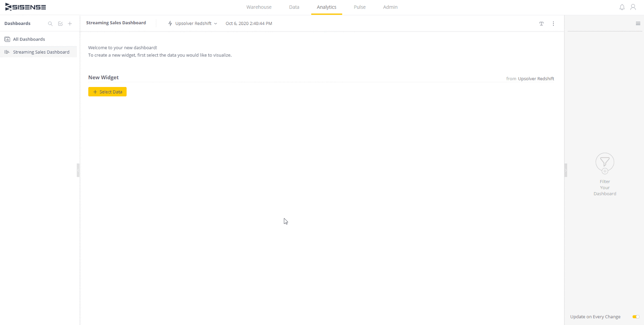Collapse the left dashboards panel handle
The image size is (644, 325).
coord(78,170)
